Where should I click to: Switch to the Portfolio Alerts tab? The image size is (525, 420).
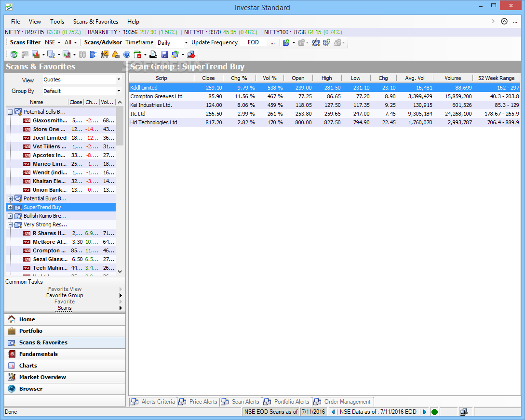[287, 402]
